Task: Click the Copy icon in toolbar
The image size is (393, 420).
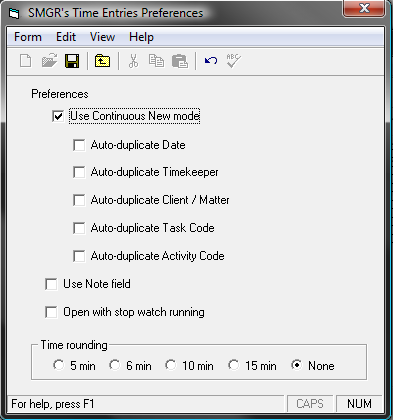Action: pyautogui.click(x=156, y=61)
